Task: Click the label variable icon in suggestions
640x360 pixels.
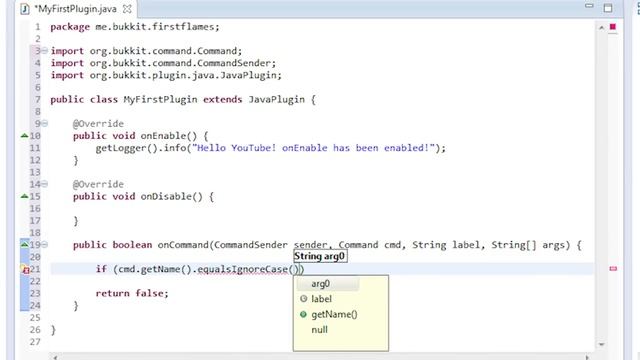Action: coord(303,299)
